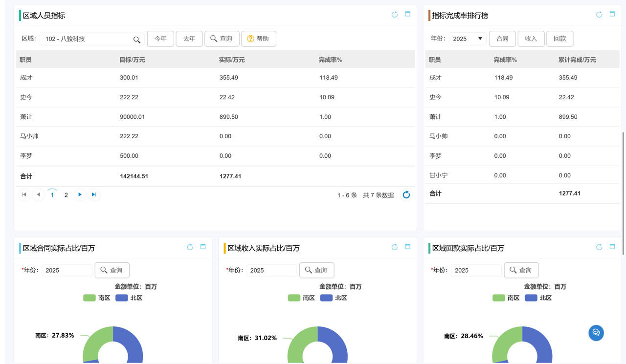Click the 去年 button
Image resolution: width=626 pixels, height=364 pixels.
[x=189, y=39]
